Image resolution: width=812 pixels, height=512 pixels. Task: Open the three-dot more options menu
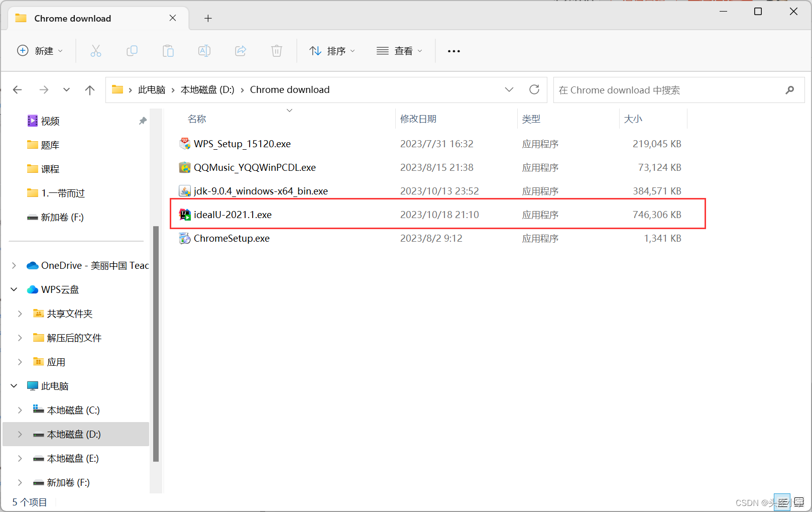pyautogui.click(x=454, y=51)
